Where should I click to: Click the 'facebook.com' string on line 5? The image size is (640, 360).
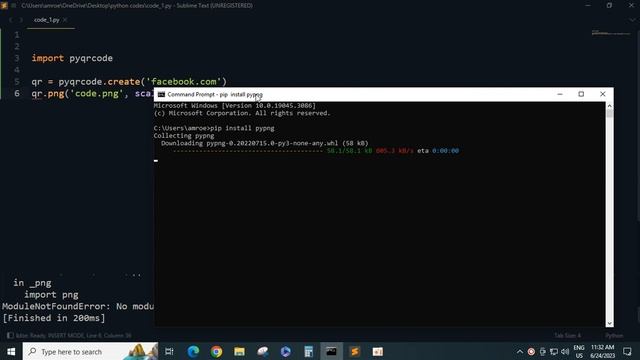(183, 81)
